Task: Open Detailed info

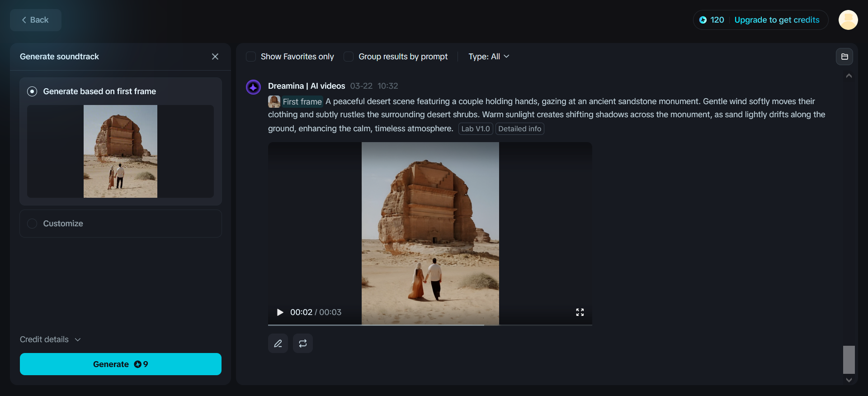Action: pos(519,129)
